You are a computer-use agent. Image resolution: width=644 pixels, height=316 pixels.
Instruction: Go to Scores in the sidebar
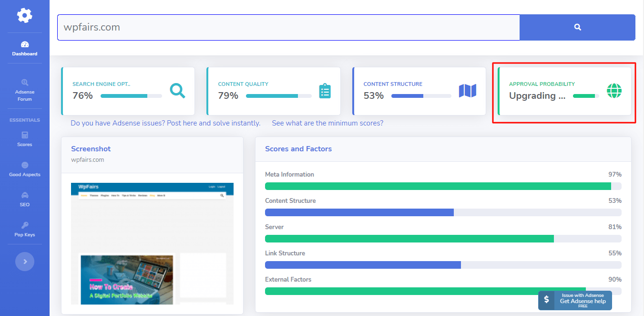tap(25, 139)
